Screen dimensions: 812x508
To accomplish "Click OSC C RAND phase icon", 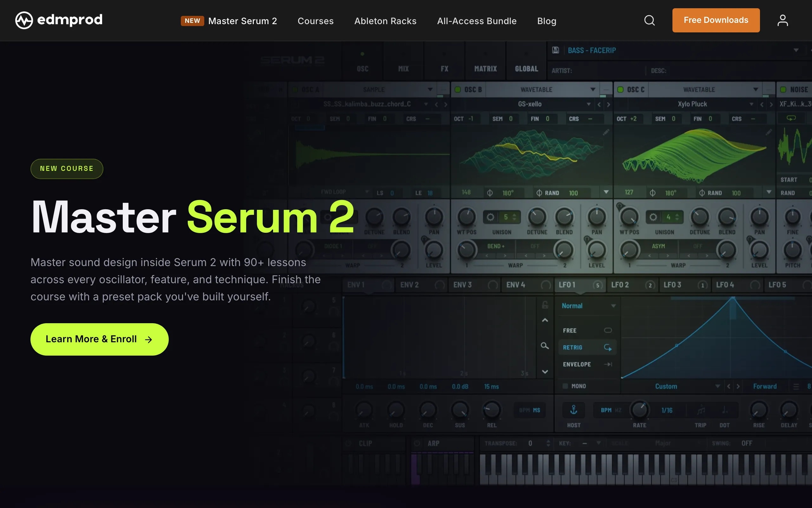I will pos(702,193).
